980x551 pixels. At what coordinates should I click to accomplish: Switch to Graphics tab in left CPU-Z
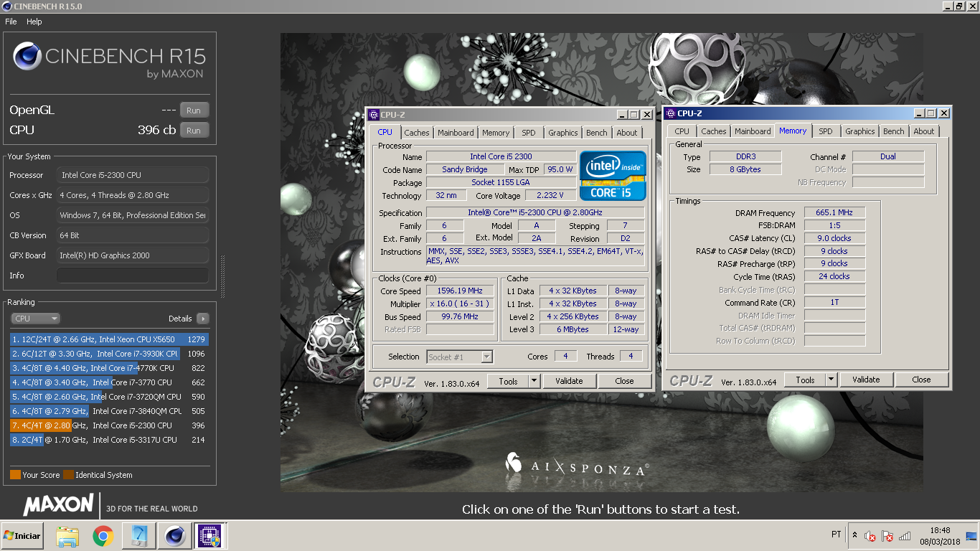[563, 133]
